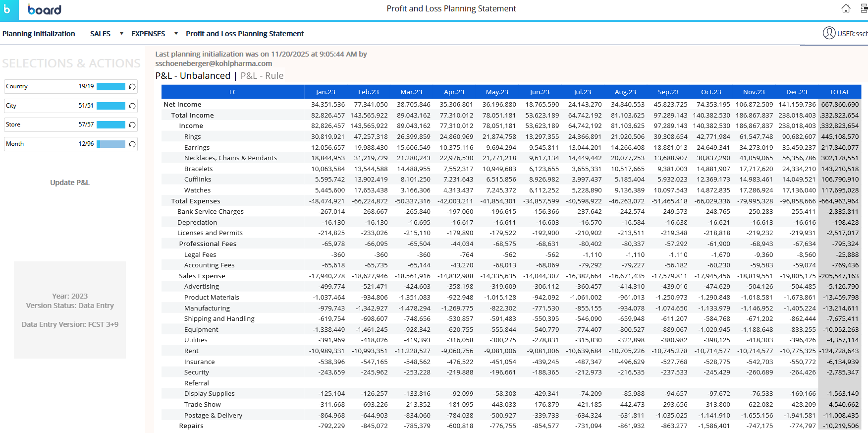Reset the Store selection
868x433 pixels.
[x=132, y=124]
